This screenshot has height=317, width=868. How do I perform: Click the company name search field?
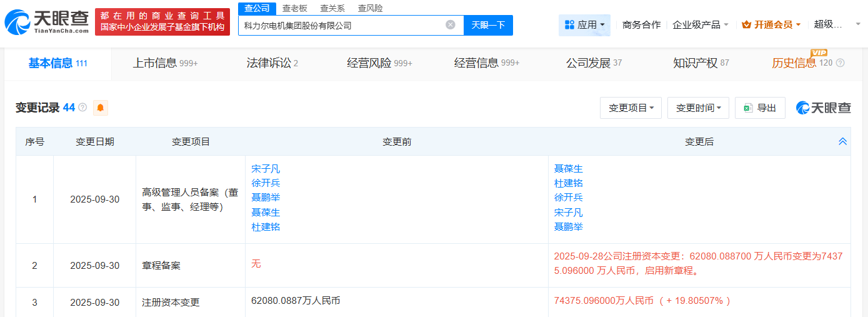(341, 25)
